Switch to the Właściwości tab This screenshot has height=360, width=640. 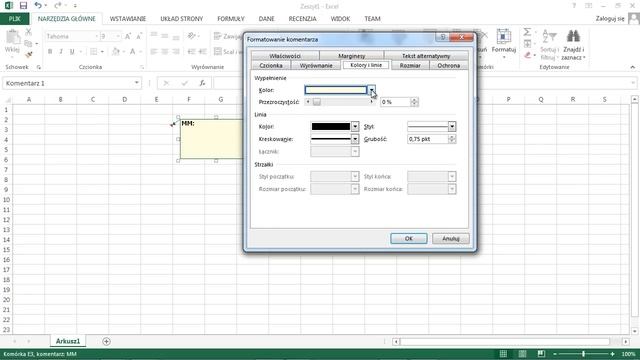coord(285,56)
